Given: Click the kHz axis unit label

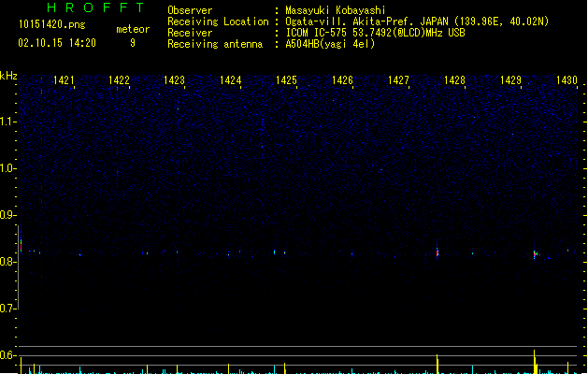Looking at the screenshot, I should click(x=8, y=76).
